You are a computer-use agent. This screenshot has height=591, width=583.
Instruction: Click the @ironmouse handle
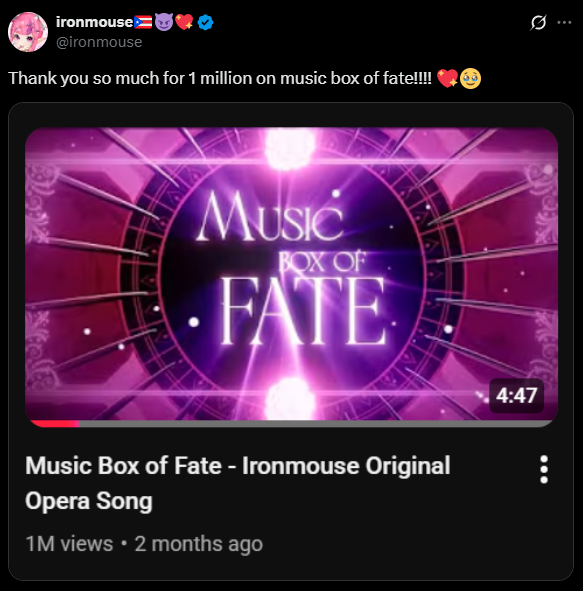coord(99,42)
